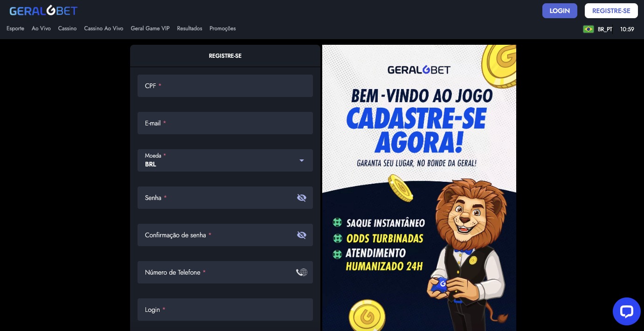View the Resultados page
Viewport: 644px width, 331px height.
[189, 28]
